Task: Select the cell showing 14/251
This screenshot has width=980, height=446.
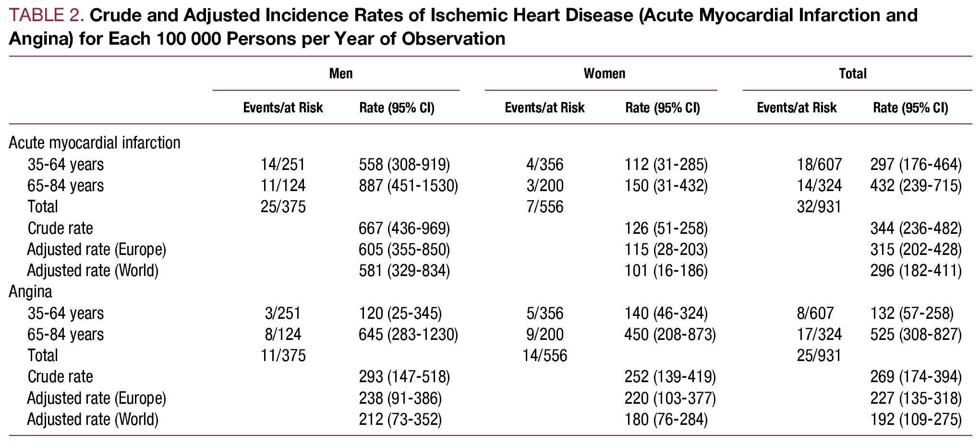Action: click(x=283, y=165)
